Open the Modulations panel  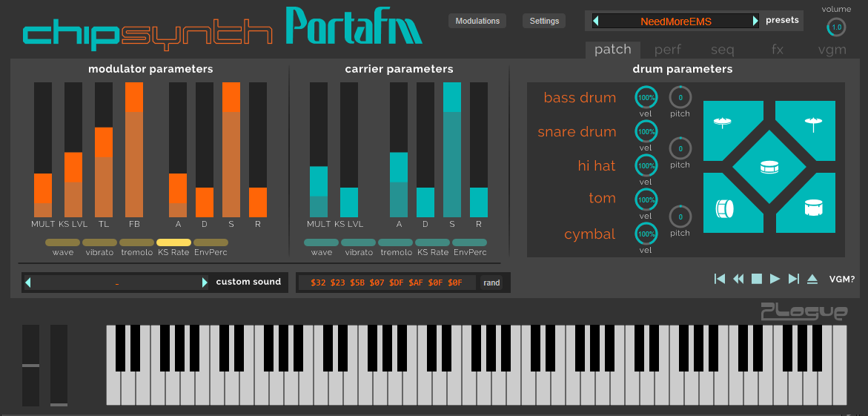477,21
